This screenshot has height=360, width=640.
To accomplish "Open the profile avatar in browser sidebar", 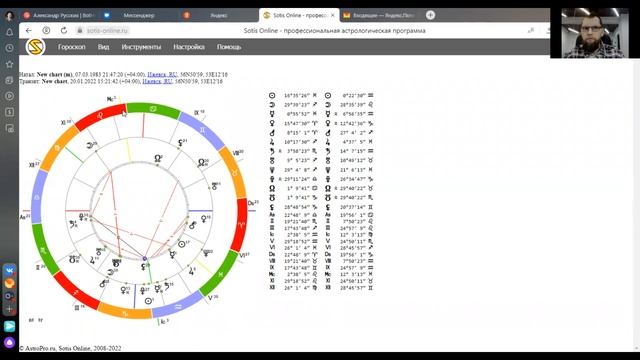I will click(9, 16).
